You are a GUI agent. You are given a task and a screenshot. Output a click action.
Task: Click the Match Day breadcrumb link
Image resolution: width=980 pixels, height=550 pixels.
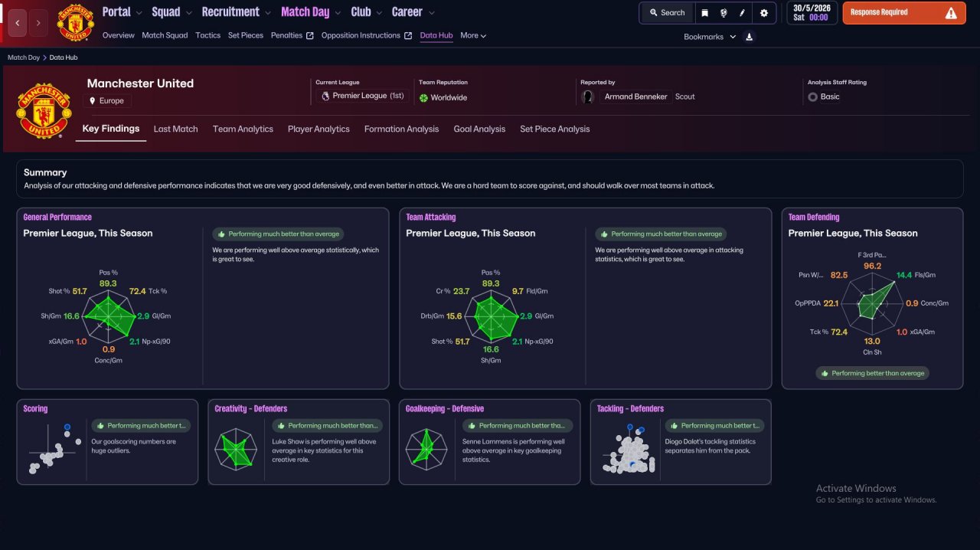tap(24, 57)
